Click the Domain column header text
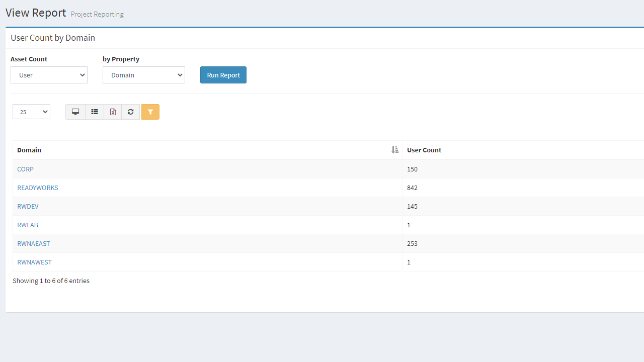 pos(29,150)
